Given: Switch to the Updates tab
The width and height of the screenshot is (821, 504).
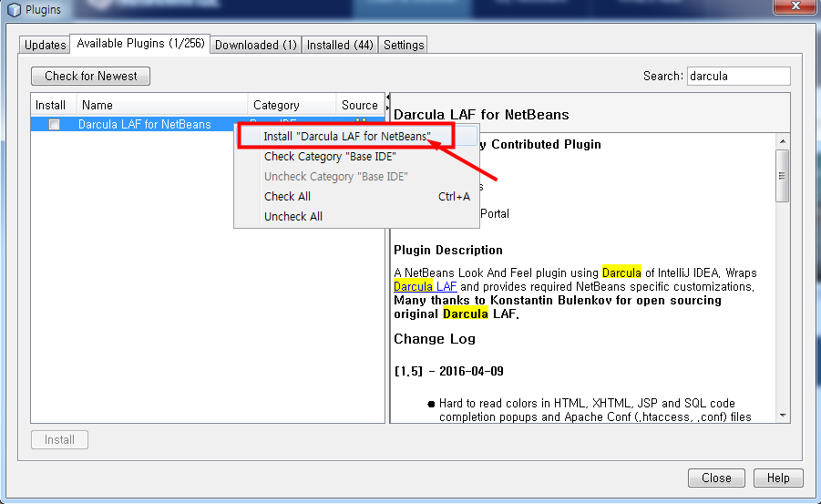Looking at the screenshot, I should 45,45.
